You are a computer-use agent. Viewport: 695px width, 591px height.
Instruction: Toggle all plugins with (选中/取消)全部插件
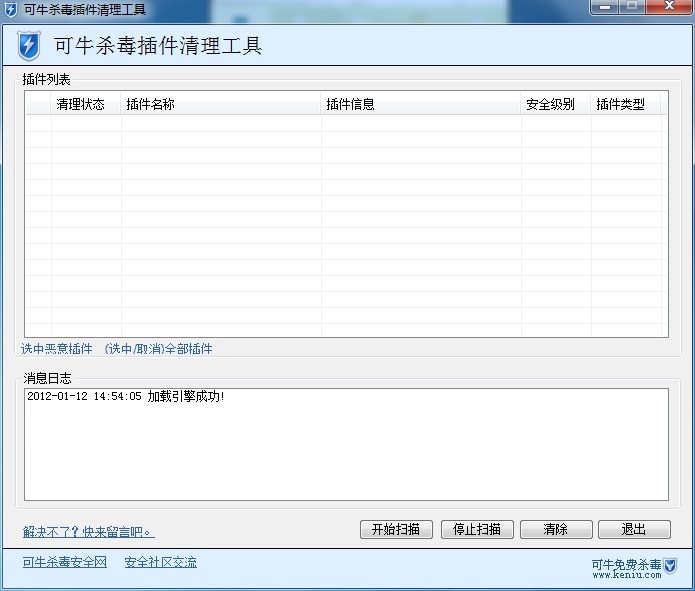tap(158, 349)
